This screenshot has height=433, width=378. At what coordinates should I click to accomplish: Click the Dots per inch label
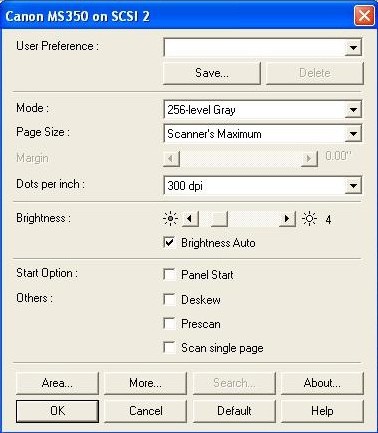click(x=50, y=184)
